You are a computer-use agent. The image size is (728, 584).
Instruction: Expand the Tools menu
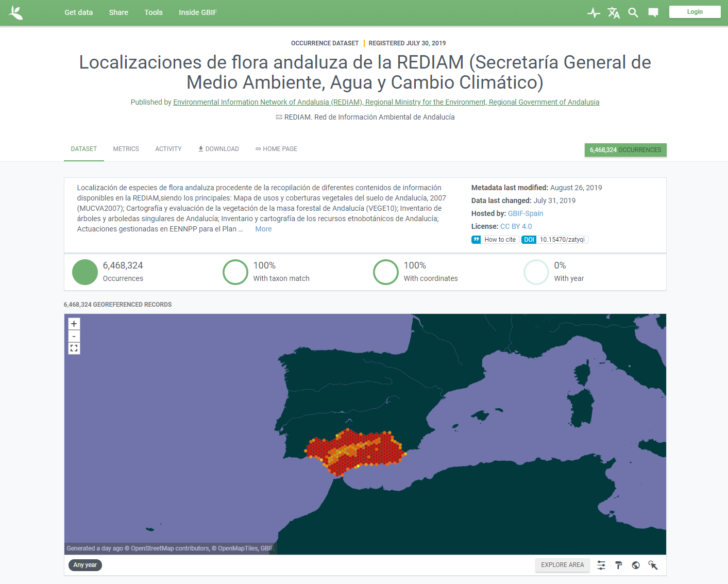click(x=154, y=12)
